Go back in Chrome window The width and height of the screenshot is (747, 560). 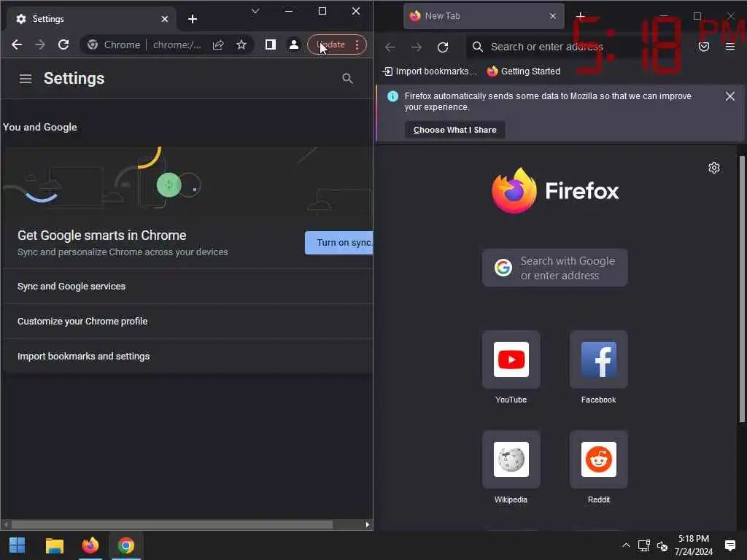tap(17, 44)
